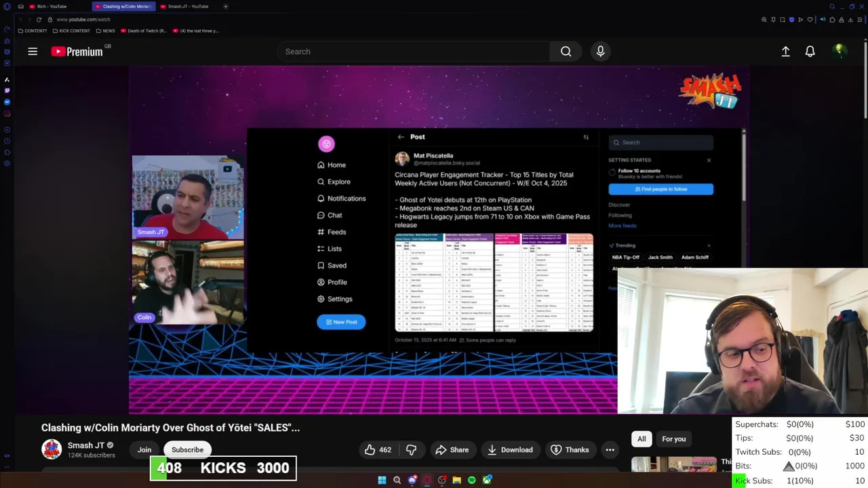Click the '124K subscribers' text
The height and width of the screenshot is (488, 868).
tap(91, 455)
